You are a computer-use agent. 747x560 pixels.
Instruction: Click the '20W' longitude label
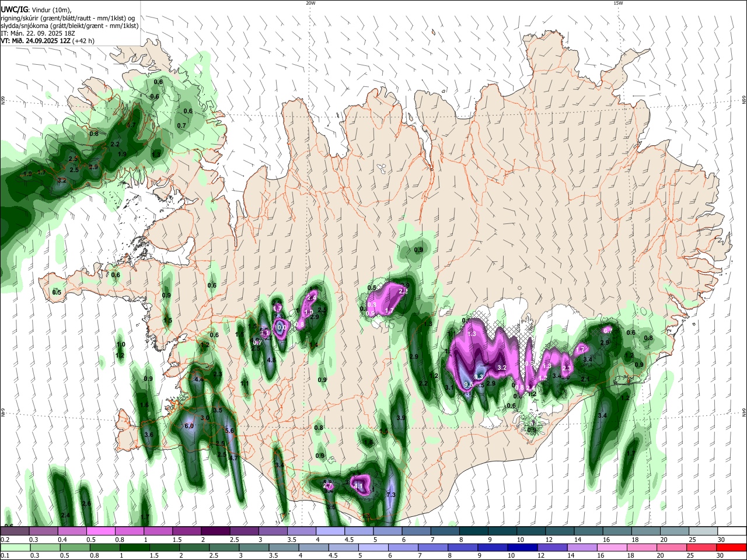coord(310,3)
